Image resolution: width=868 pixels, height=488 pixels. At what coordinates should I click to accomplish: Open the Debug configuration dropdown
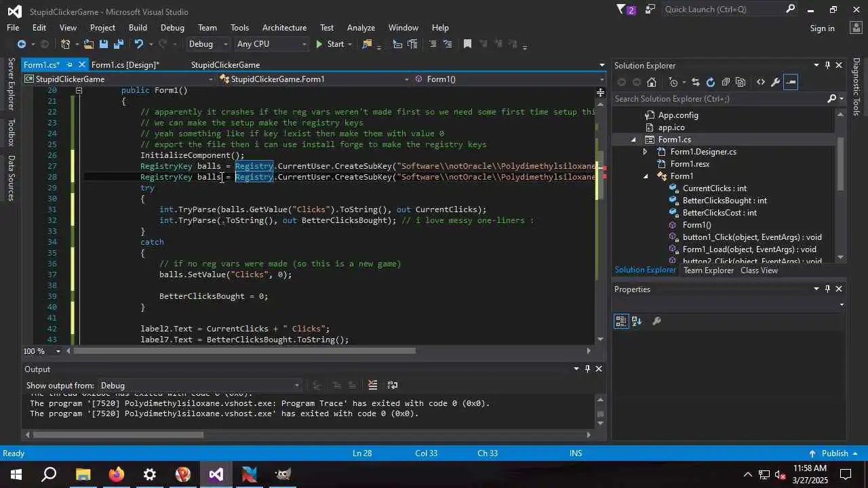(x=208, y=44)
